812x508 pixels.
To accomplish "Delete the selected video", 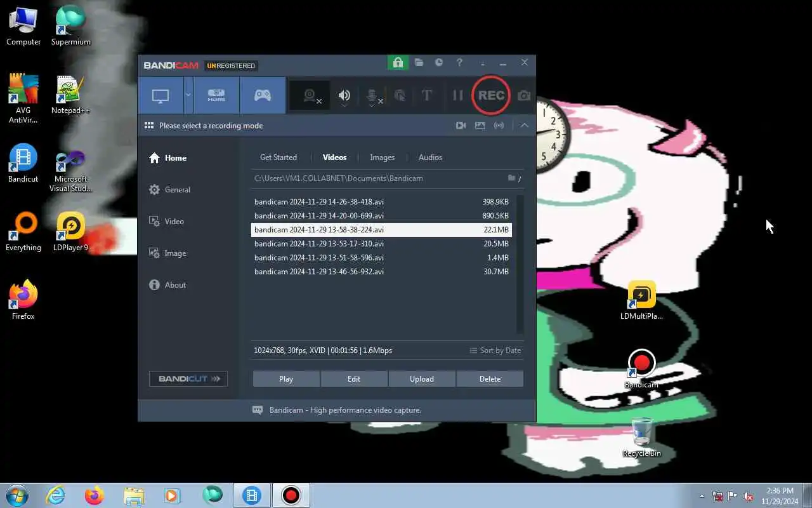I will point(490,379).
